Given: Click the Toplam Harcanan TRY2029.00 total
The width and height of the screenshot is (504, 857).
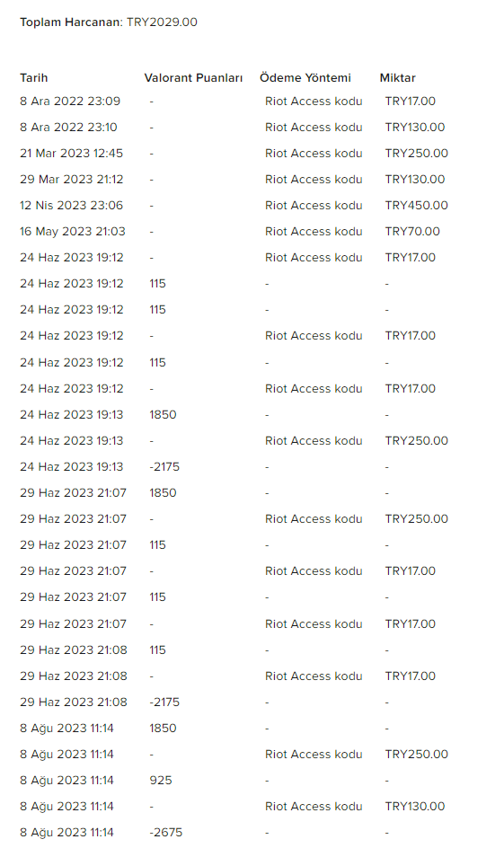Looking at the screenshot, I should click(x=109, y=22).
